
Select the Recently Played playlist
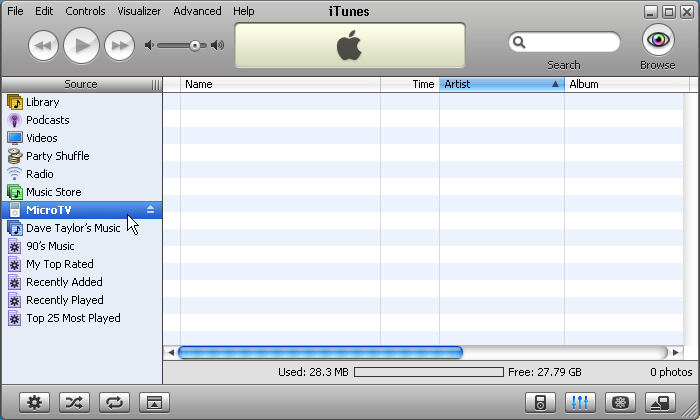82,300
